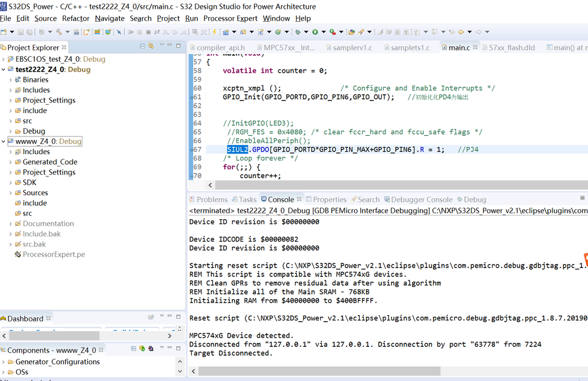The image size is (588, 381).
Task: Click the Debug bug icon in toolbar
Action: (298, 32)
